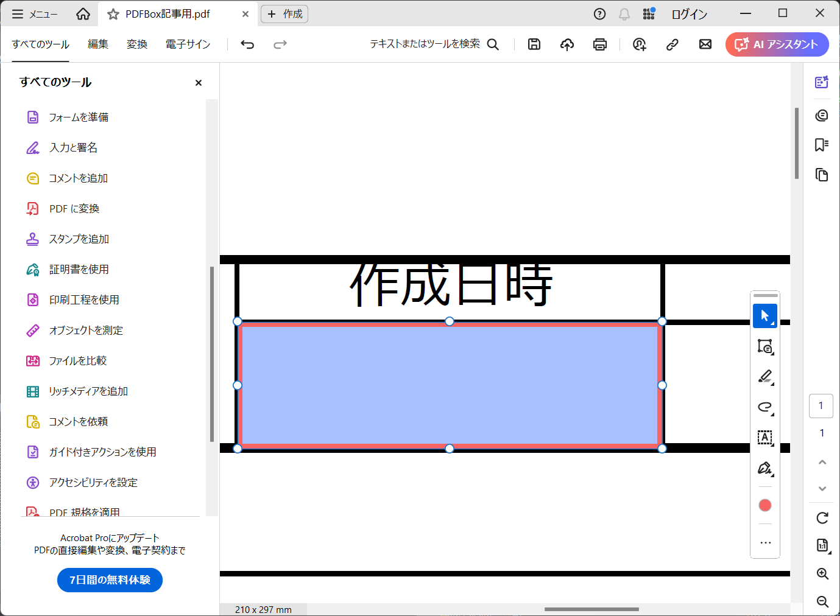Open the bookmarks panel icon
Image resolution: width=840 pixels, height=616 pixels.
[x=822, y=145]
